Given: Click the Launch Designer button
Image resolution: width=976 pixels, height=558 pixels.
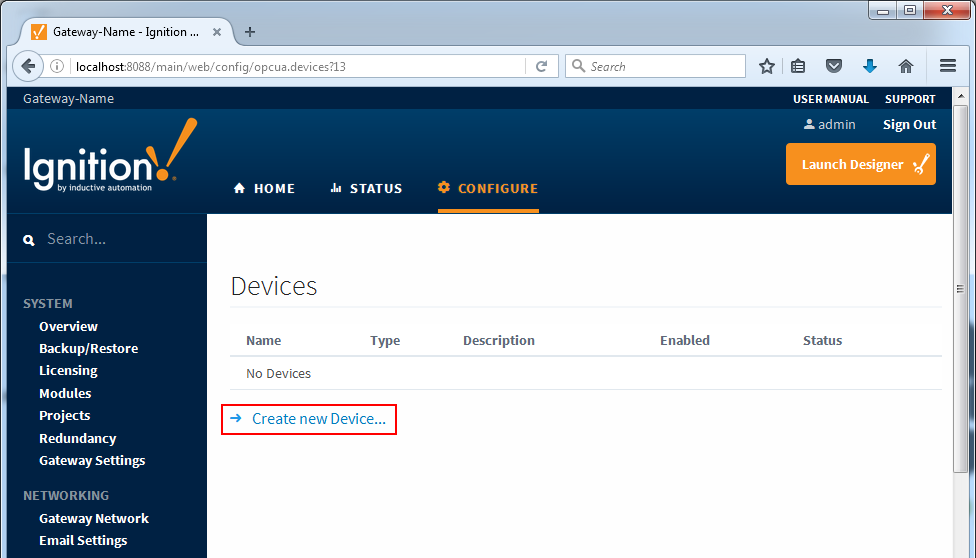Looking at the screenshot, I should pos(860,165).
